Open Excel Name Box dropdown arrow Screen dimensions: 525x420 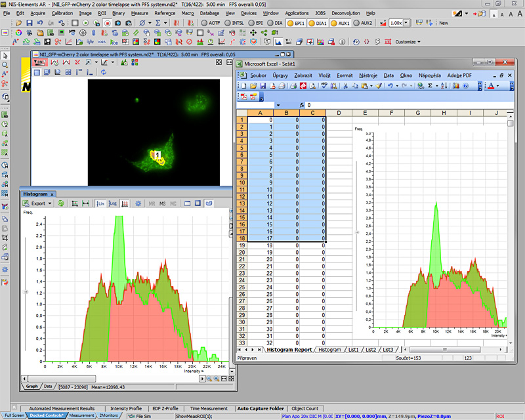click(x=278, y=105)
